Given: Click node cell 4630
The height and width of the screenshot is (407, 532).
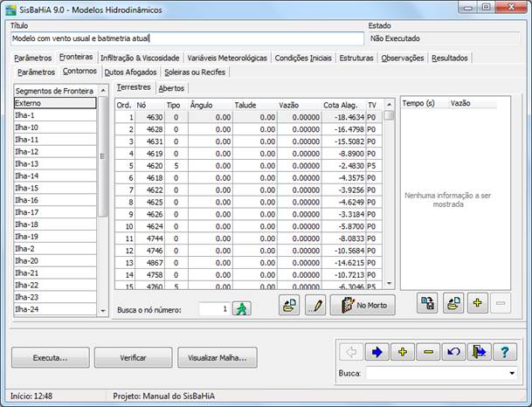Looking at the screenshot, I should (x=149, y=117).
